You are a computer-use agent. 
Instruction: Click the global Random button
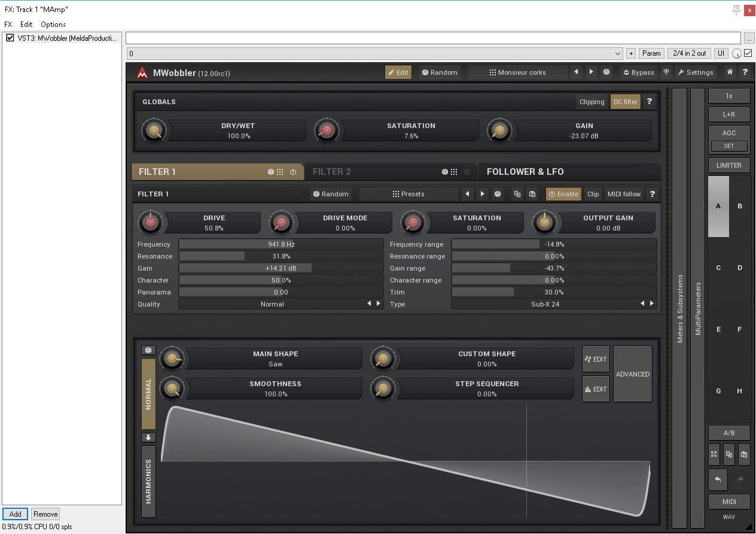[x=440, y=72]
